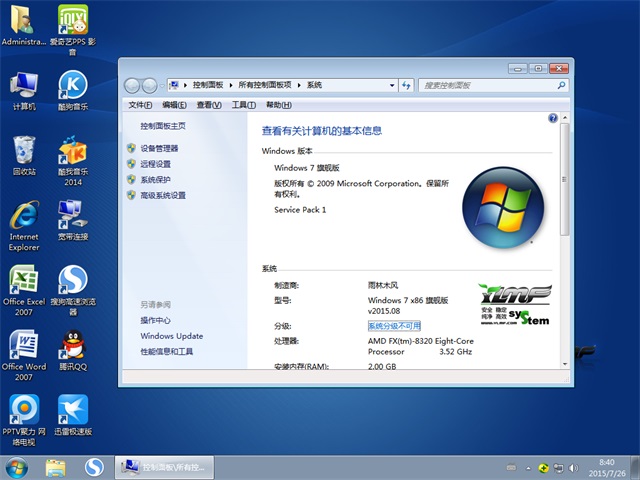Open the Administrator folder desktop icon

pyautogui.click(x=24, y=24)
